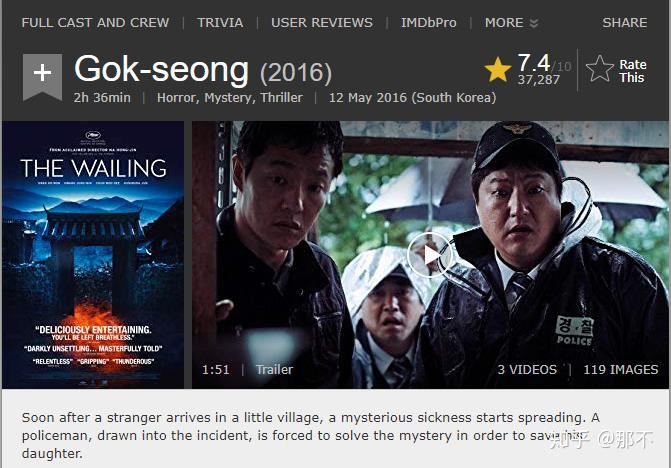
Task: Play the trailer using the play button
Action: (431, 255)
